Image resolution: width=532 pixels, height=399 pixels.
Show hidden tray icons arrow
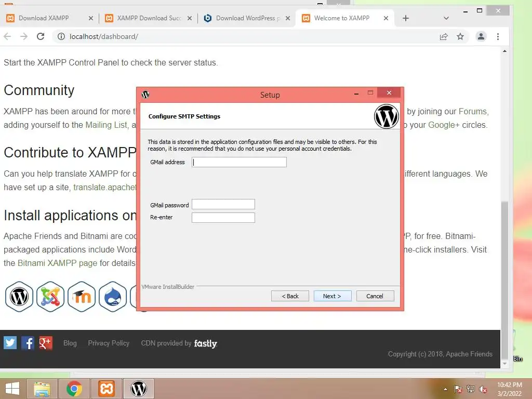445,389
